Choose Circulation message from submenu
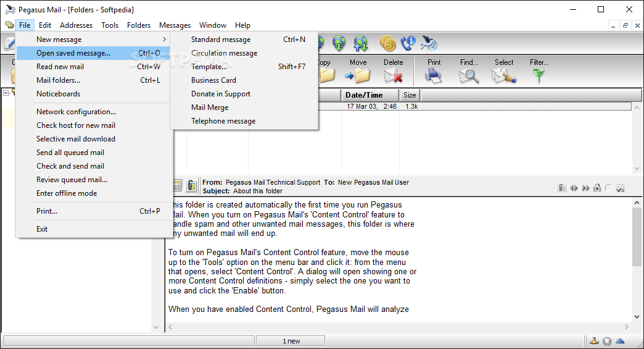The image size is (644, 349). coord(244,53)
